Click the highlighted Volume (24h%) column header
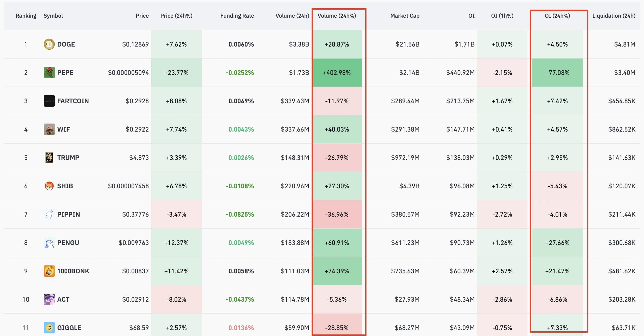 pyautogui.click(x=337, y=16)
